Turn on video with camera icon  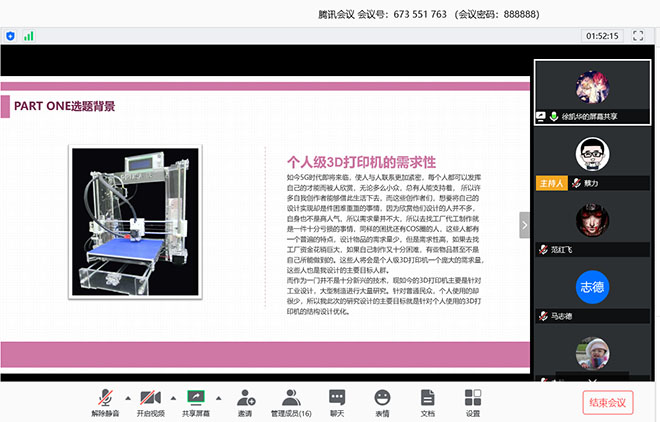(x=148, y=397)
